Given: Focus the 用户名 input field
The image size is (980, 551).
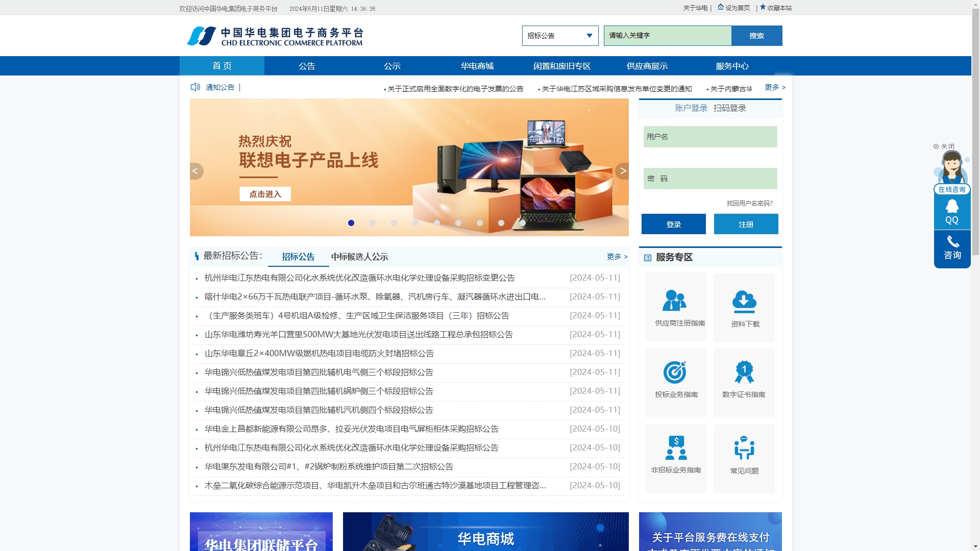Looking at the screenshot, I should [x=710, y=137].
